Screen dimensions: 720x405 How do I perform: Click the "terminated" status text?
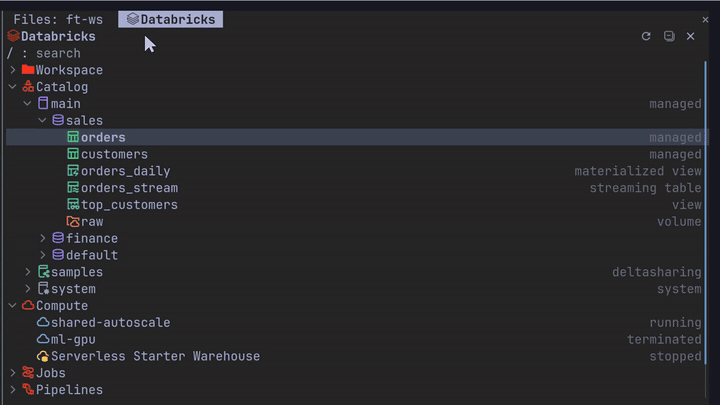pyautogui.click(x=664, y=339)
